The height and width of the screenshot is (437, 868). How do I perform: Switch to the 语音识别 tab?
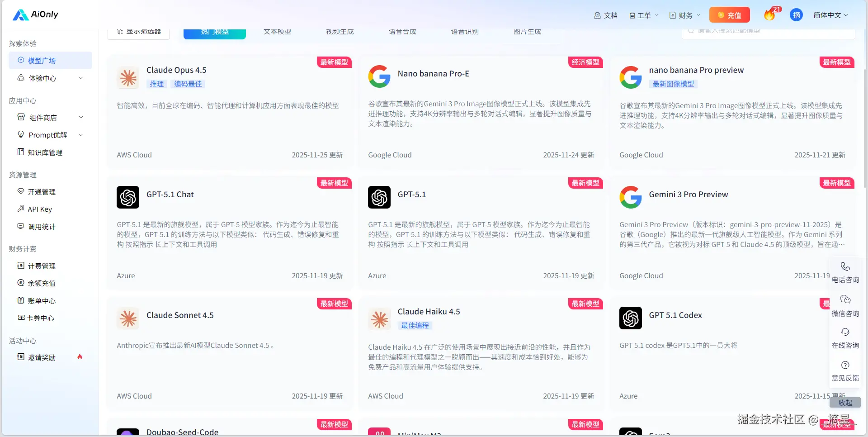(465, 32)
